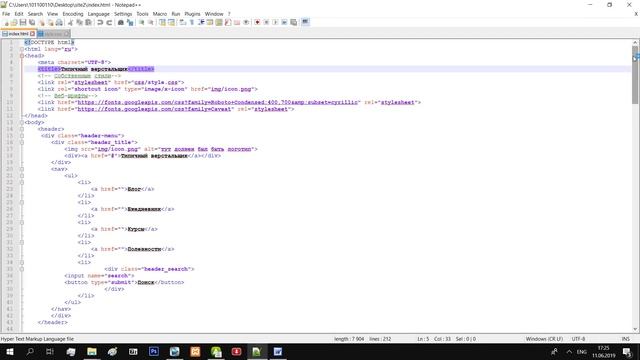Click the Open file toolbar icon

coord(14,22)
